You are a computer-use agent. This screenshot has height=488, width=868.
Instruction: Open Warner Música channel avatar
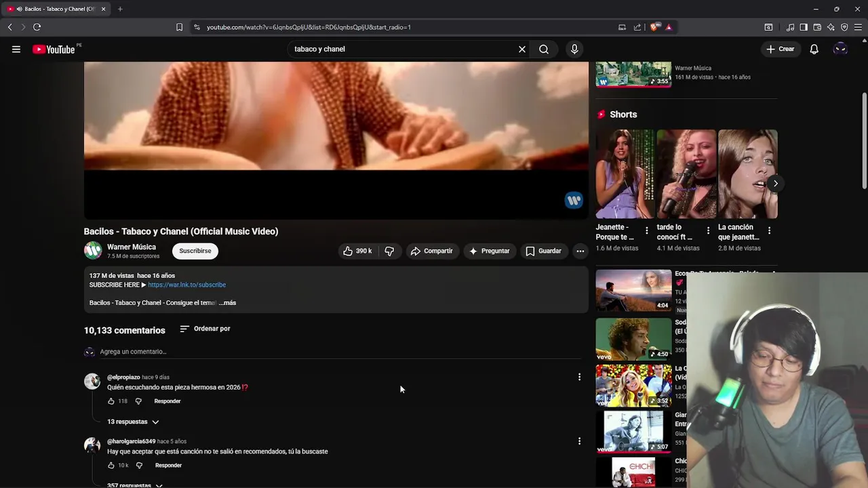coord(93,251)
